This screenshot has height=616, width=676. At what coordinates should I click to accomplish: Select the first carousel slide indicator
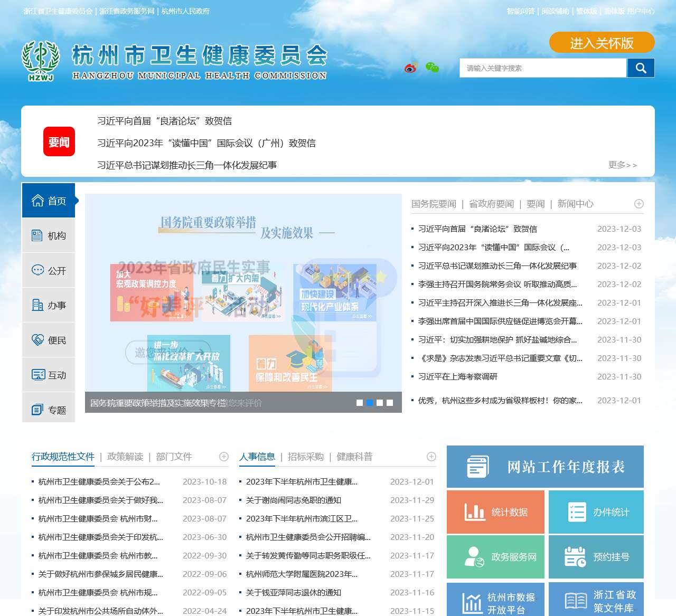pyautogui.click(x=360, y=403)
